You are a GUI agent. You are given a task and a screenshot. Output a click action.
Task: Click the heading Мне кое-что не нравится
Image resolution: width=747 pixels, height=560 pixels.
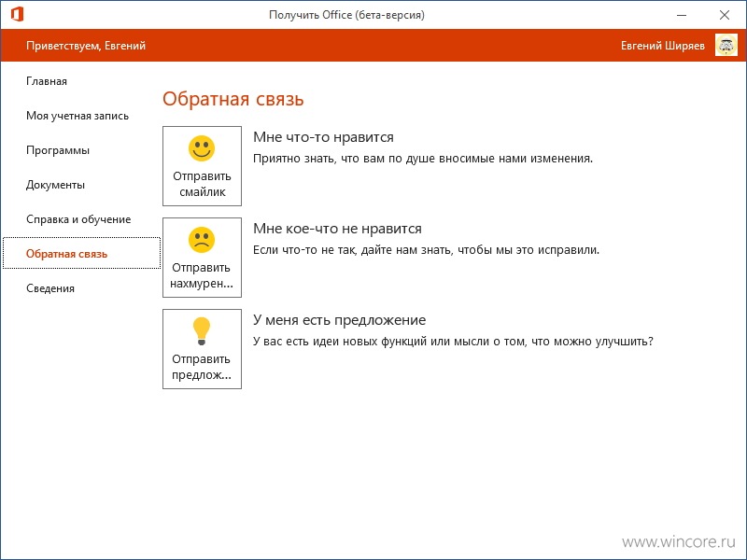[x=337, y=229]
